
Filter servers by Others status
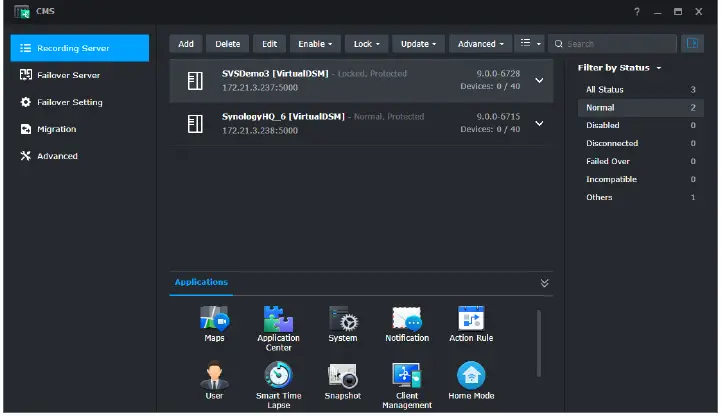tap(640, 197)
